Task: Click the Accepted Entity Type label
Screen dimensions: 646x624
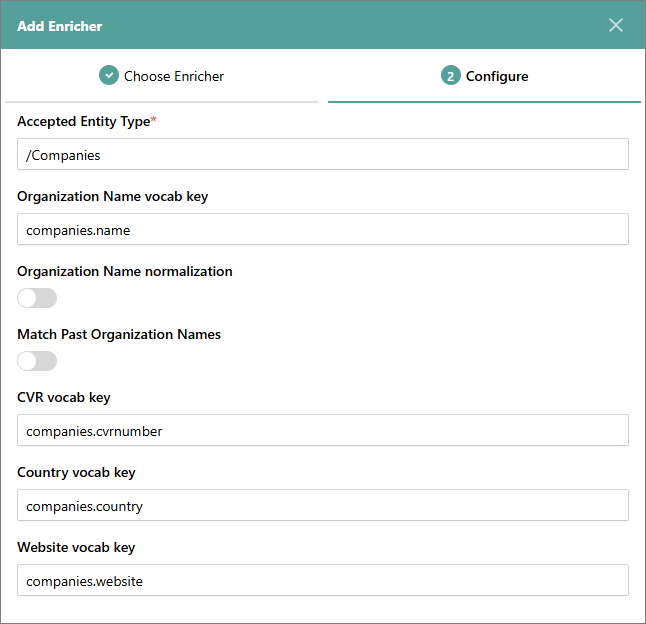Action: [x=84, y=121]
